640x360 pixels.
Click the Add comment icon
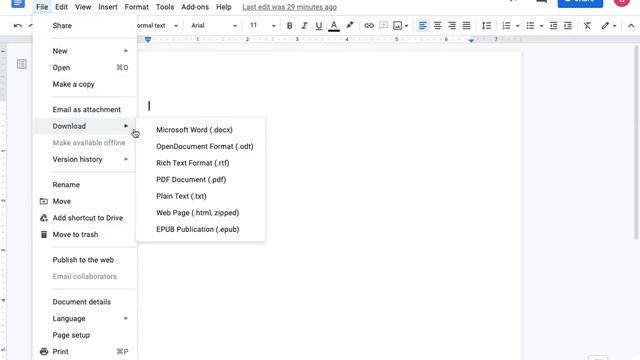[383, 25]
